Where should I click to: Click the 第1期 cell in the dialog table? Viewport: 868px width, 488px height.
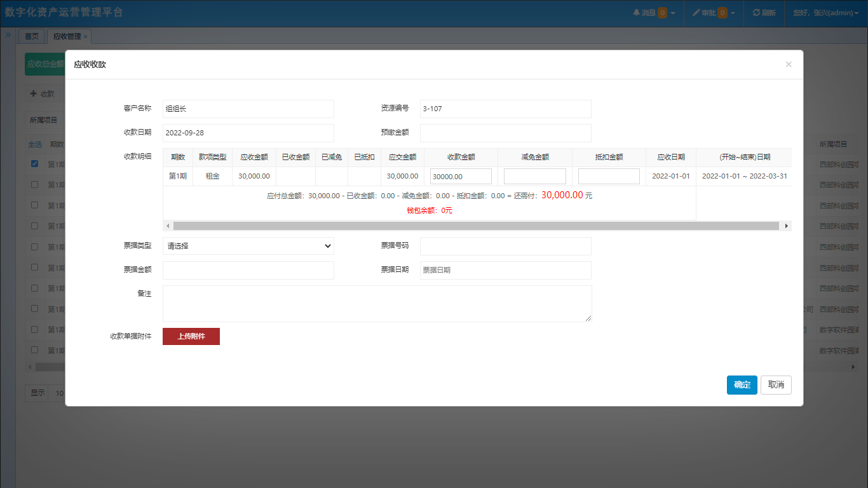[x=178, y=176]
